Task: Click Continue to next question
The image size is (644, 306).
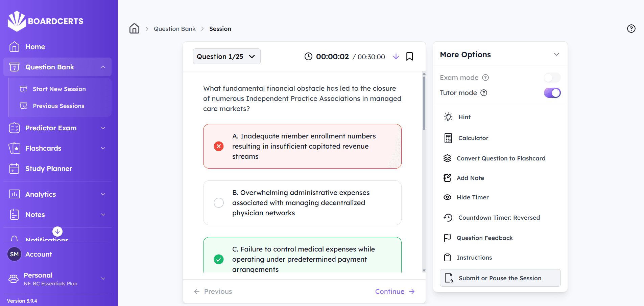Action: tap(395, 291)
